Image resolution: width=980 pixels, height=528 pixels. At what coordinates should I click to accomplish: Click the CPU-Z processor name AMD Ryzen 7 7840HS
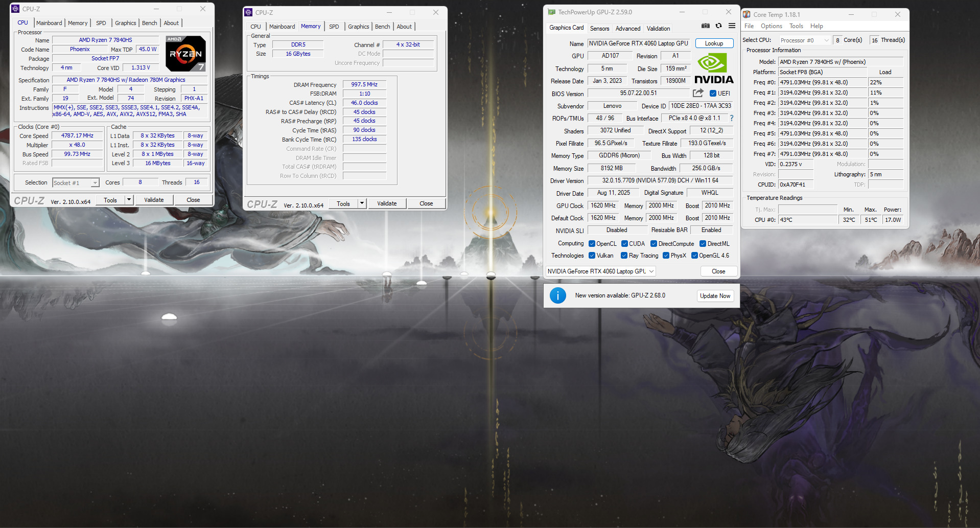(x=106, y=40)
